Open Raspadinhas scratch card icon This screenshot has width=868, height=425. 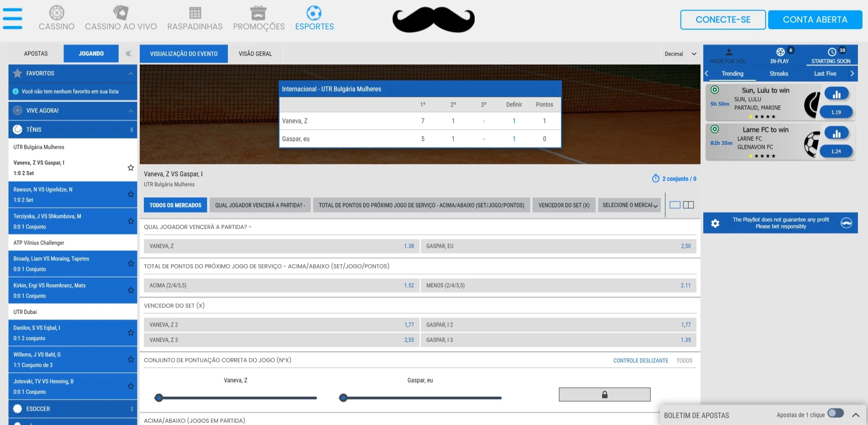coord(195,12)
